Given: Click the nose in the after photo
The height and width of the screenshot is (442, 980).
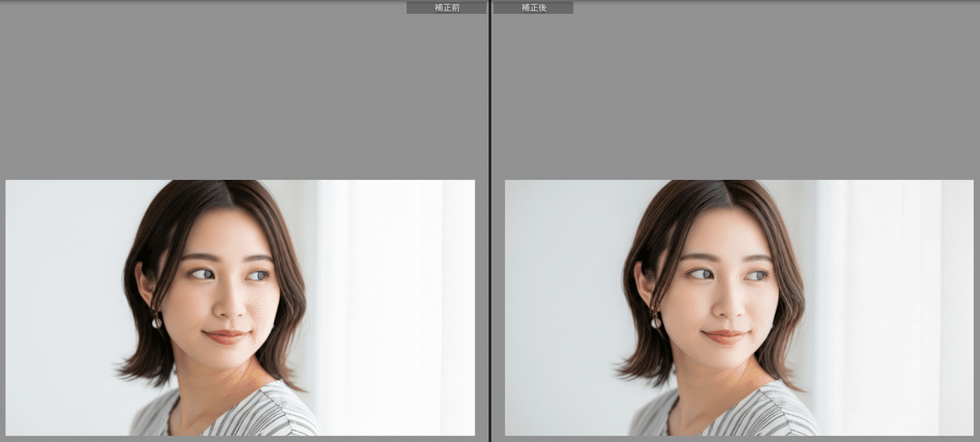Looking at the screenshot, I should coord(726,307).
